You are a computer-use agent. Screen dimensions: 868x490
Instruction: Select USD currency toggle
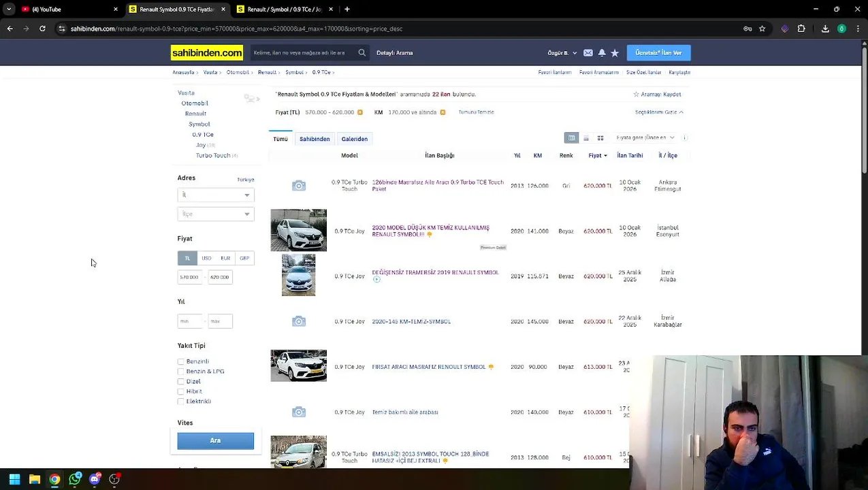point(206,258)
